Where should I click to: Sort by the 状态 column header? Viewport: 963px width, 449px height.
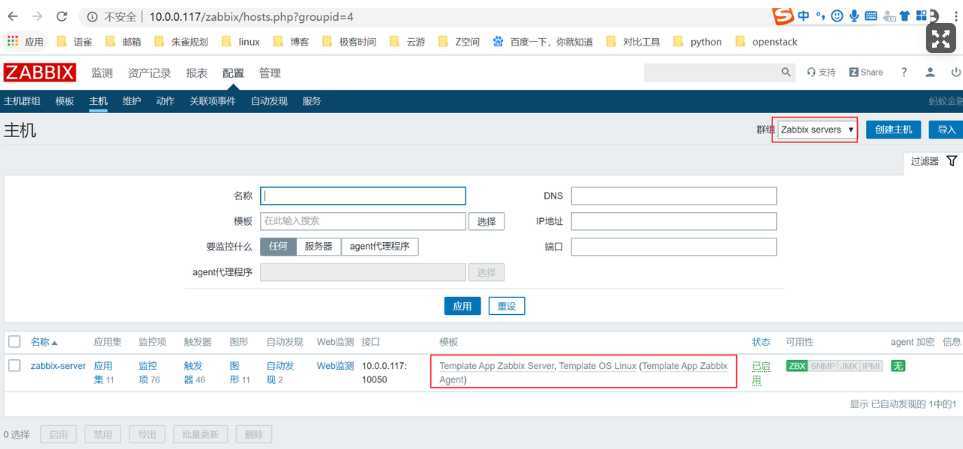(761, 342)
